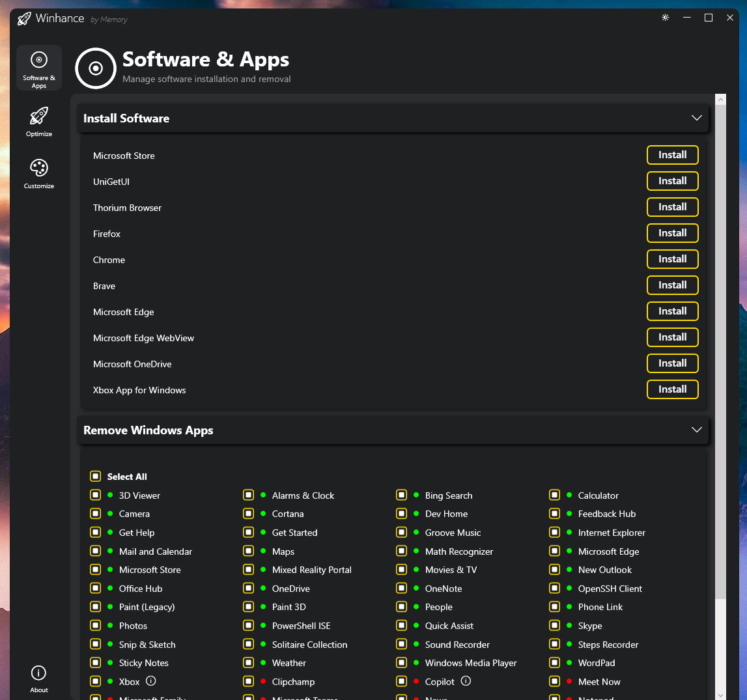747x700 pixels.
Task: Click the Winhance rocket logo in title bar
Action: [24, 18]
